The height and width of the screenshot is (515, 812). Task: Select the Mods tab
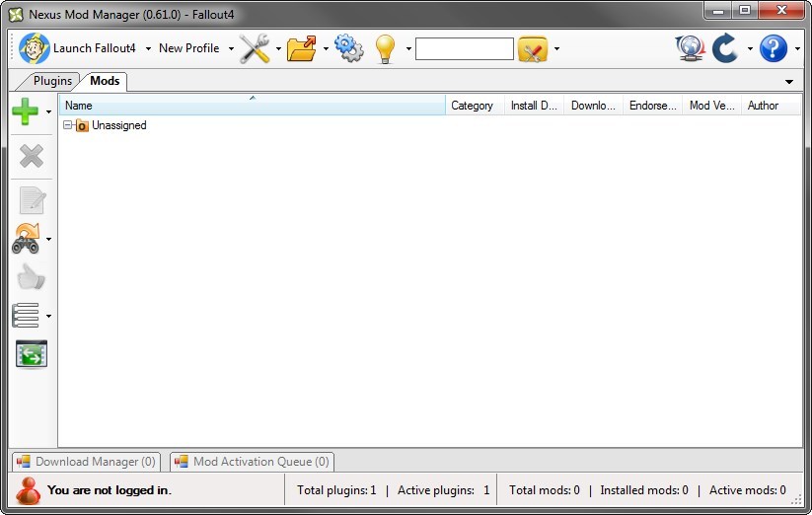pos(105,81)
